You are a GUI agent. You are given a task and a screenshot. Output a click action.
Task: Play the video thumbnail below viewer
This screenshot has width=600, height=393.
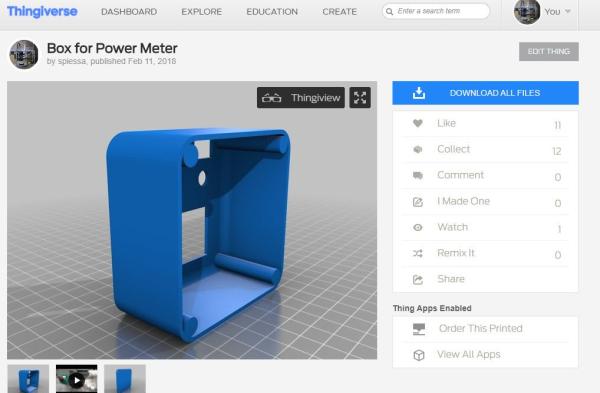77,379
